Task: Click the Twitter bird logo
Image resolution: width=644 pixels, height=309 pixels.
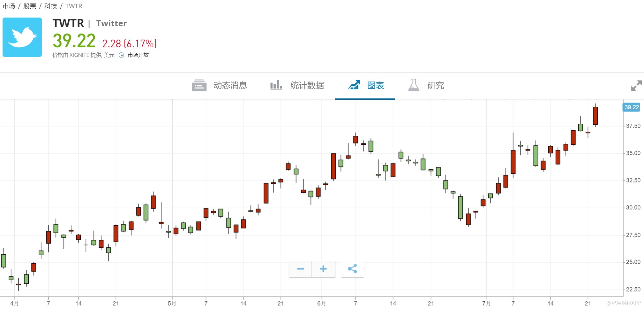Action: pos(22,37)
